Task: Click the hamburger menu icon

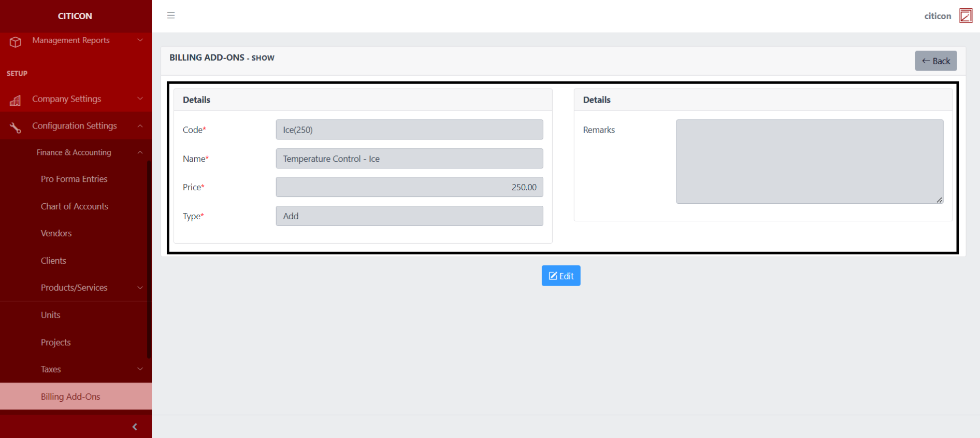Action: click(171, 16)
